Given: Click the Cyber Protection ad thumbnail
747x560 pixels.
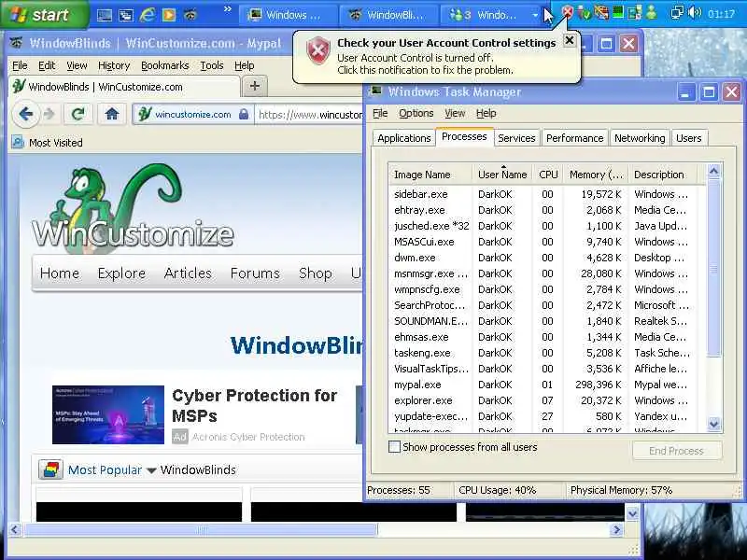Looking at the screenshot, I should pos(108,414).
